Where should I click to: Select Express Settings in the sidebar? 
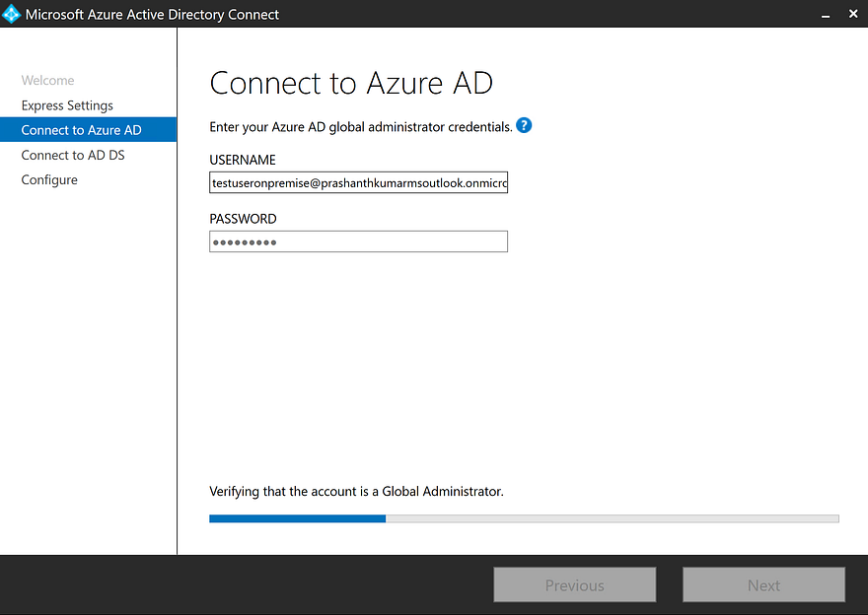click(x=67, y=105)
